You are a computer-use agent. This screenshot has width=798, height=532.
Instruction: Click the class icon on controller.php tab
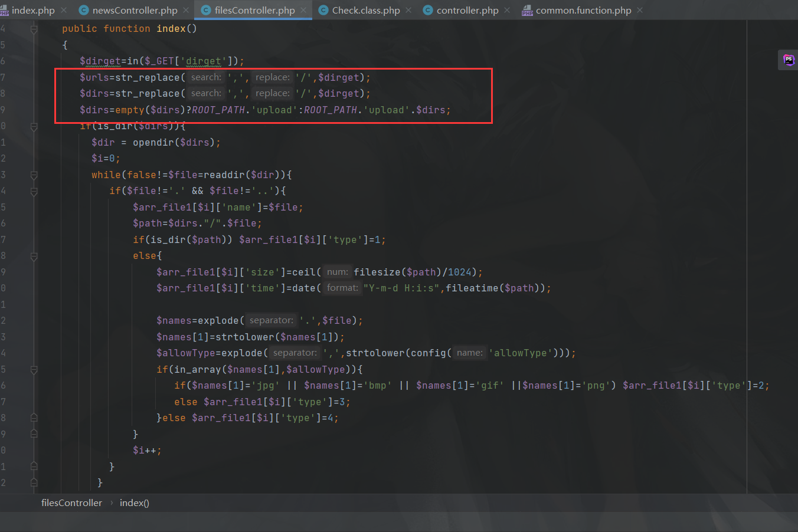click(x=427, y=10)
